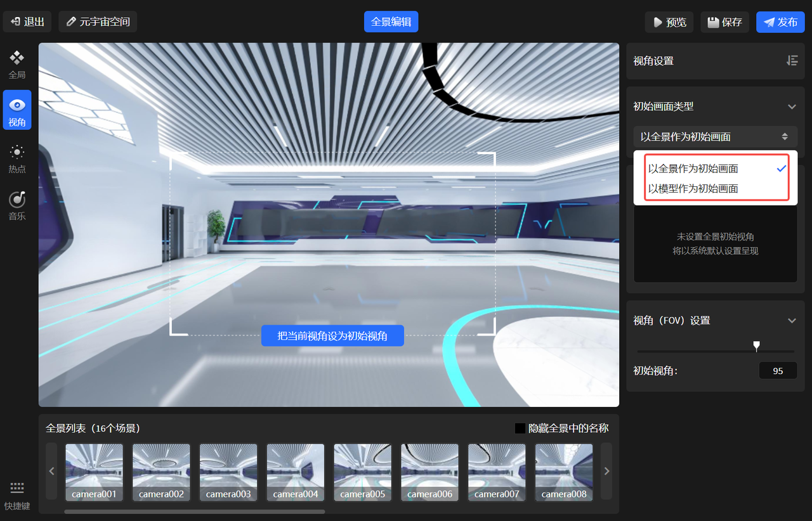Click the 保存 save button
The width and height of the screenshot is (812, 521).
[x=724, y=22]
